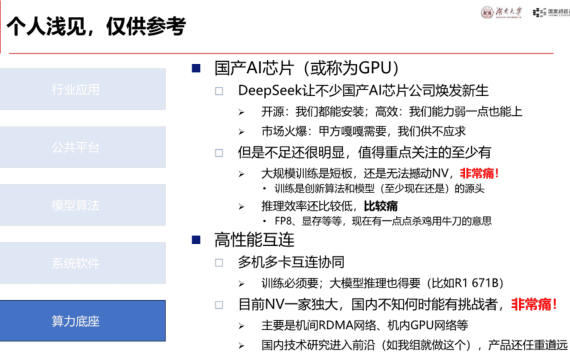Click the arrow bullet before 主要是机间RDMA网络
This screenshot has height=360, width=570.
pyautogui.click(x=241, y=326)
